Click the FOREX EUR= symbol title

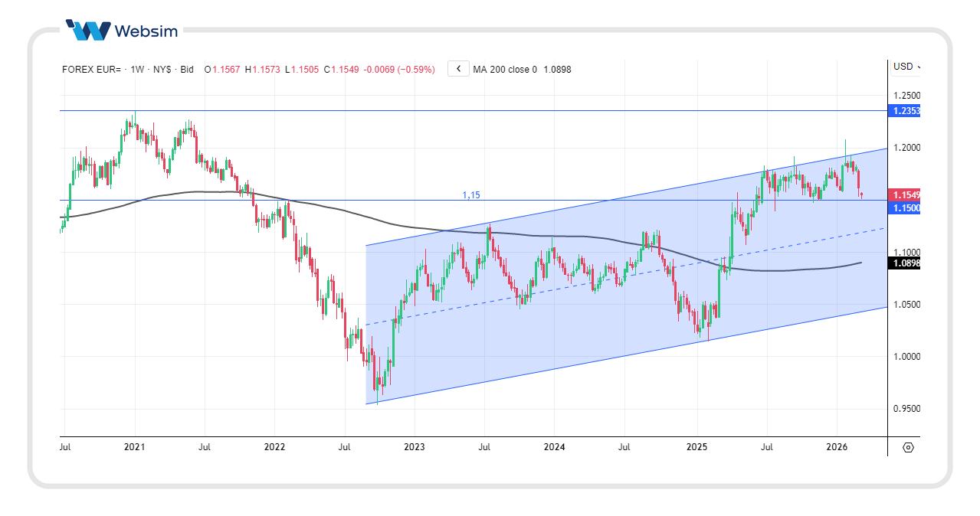click(91, 70)
